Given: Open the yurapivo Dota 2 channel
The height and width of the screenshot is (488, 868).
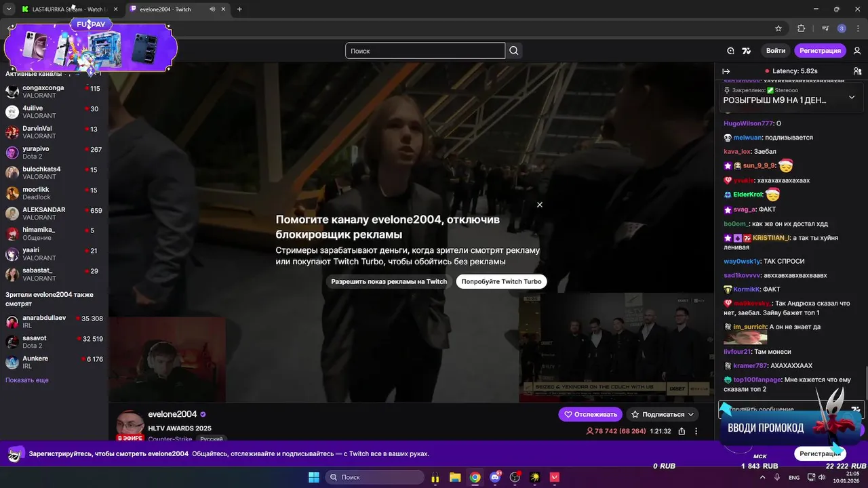Looking at the screenshot, I should pyautogui.click(x=54, y=152).
